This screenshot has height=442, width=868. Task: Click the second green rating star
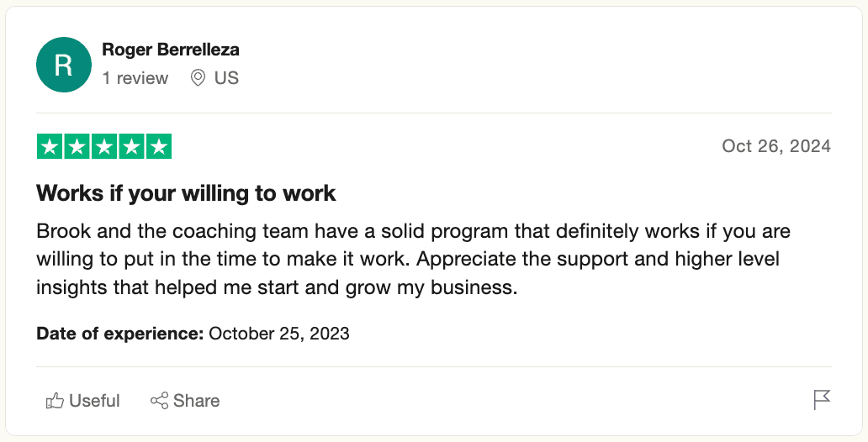point(77,147)
